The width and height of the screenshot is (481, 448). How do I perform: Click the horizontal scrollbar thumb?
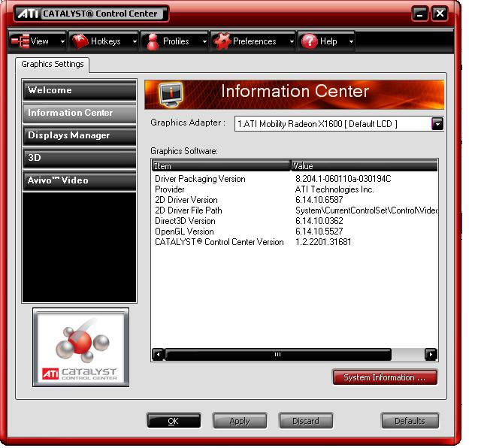278,354
